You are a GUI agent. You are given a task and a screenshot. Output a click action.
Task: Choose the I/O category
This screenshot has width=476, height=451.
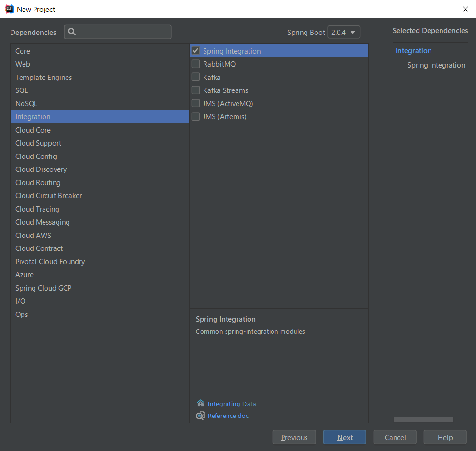coord(100,301)
